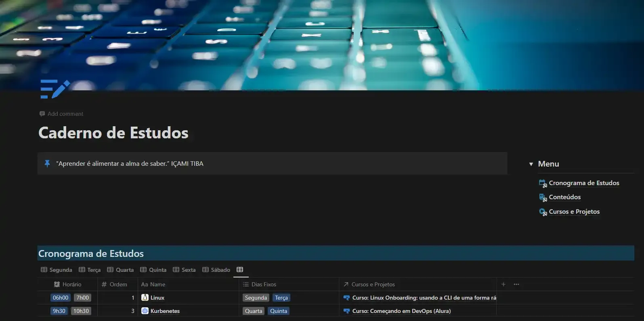
Task: Open the Cronograma de Estudos menu link
Action: tap(583, 183)
